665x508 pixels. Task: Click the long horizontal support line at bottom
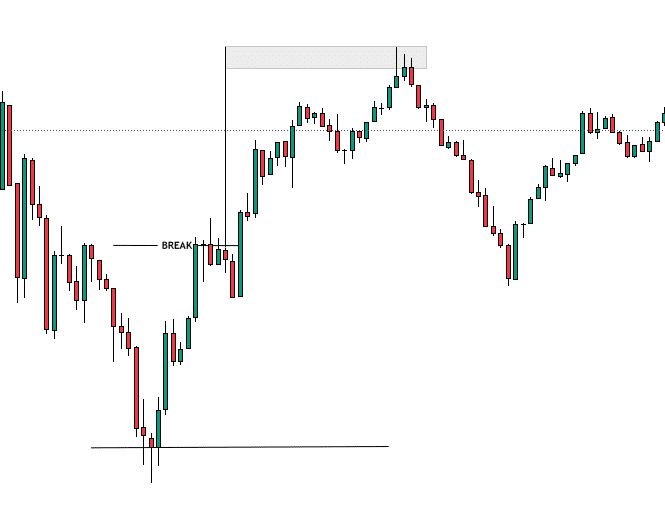240,447
